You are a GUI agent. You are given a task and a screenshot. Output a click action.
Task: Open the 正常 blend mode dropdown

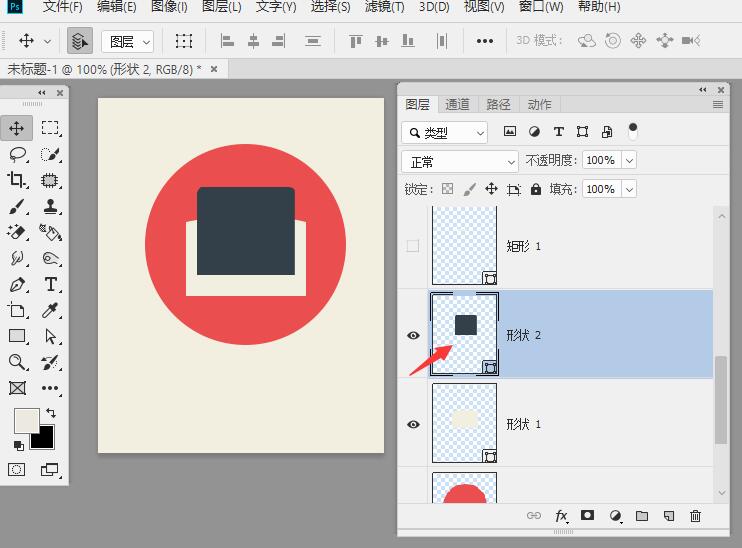[460, 161]
